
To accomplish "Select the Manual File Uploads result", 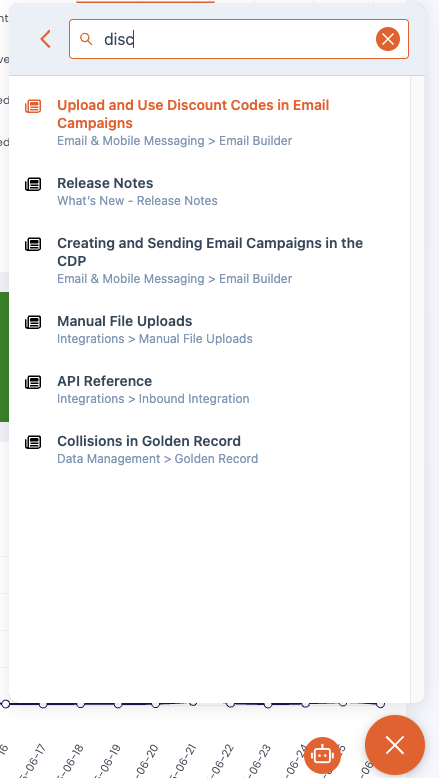I will coord(125,321).
